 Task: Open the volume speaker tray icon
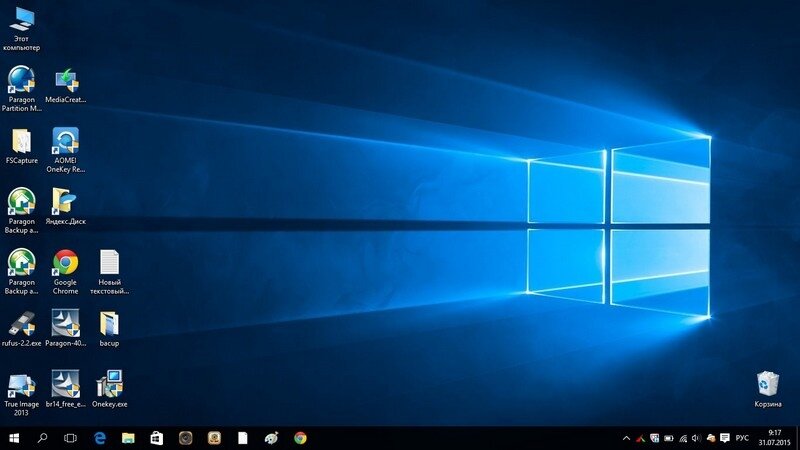point(696,438)
